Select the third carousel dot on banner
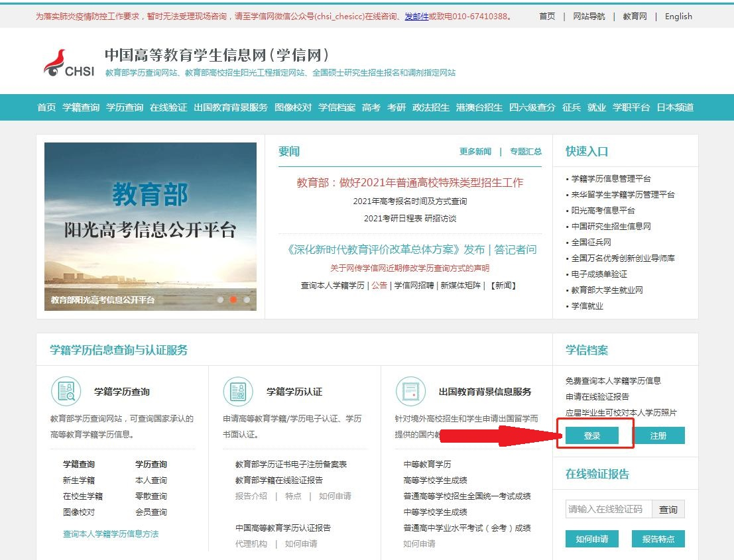Viewport: 734px width, 560px height. pyautogui.click(x=247, y=300)
